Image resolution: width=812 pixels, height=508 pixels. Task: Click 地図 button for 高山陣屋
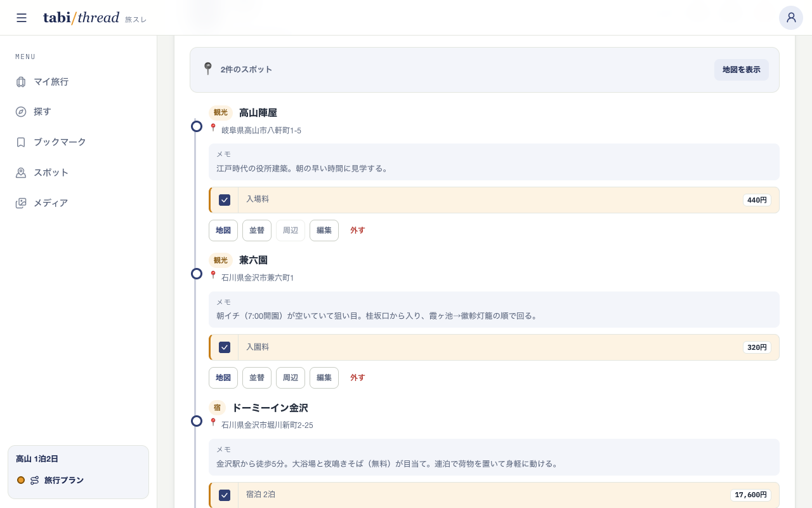click(223, 231)
